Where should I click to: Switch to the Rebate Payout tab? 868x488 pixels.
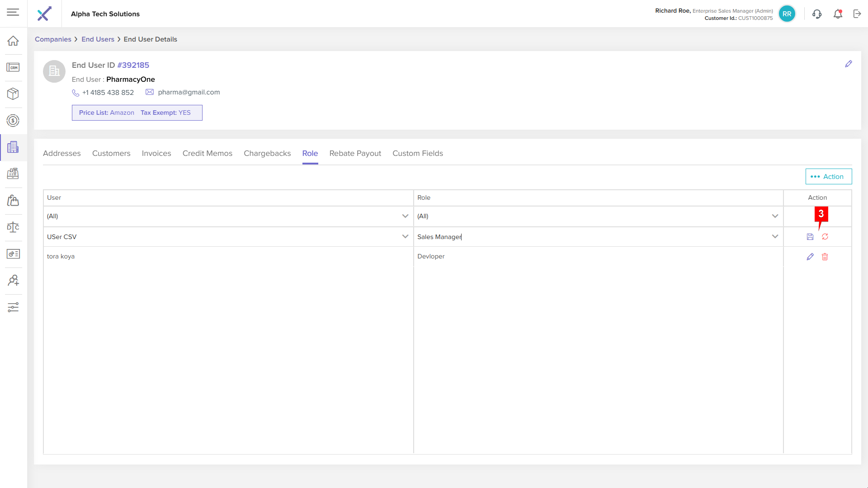tap(355, 154)
